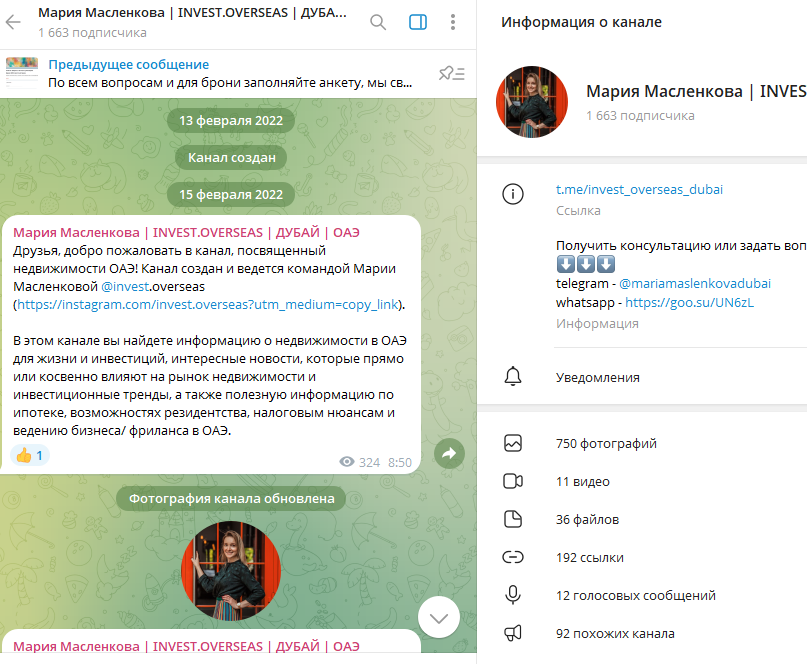Open the 36 files section icon
This screenshot has height=664, width=807.
pos(513,519)
